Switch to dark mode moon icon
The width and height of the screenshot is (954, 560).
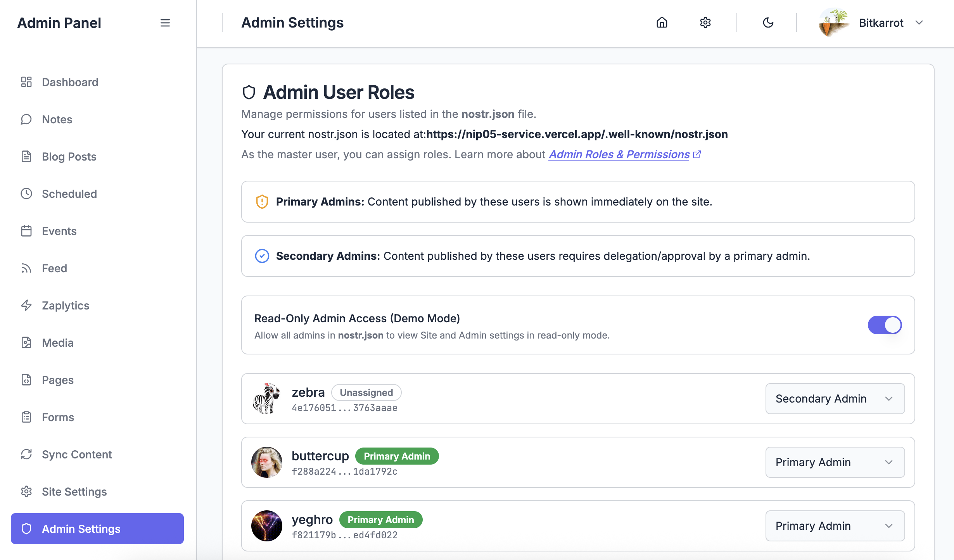tap(768, 22)
